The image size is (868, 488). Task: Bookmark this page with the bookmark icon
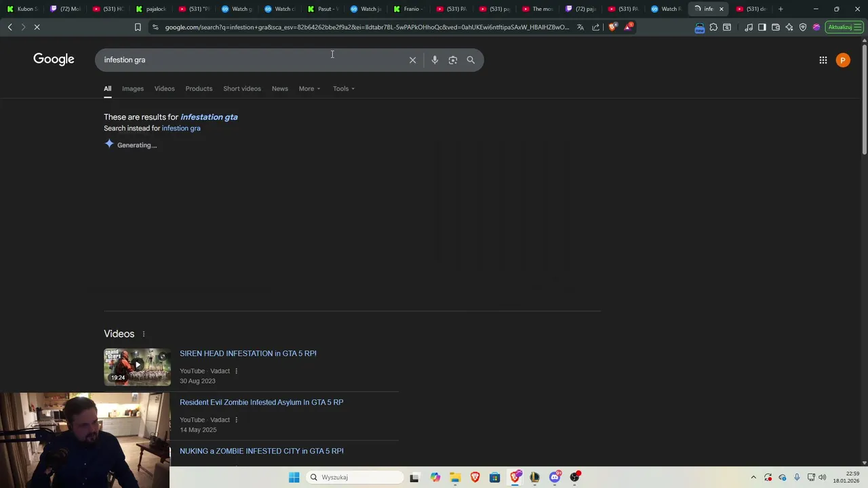(x=138, y=27)
